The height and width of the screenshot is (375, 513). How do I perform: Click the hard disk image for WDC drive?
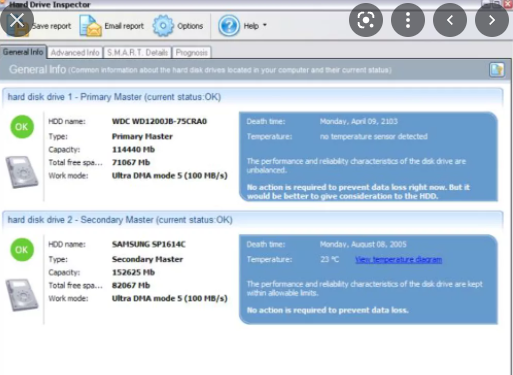(22, 172)
